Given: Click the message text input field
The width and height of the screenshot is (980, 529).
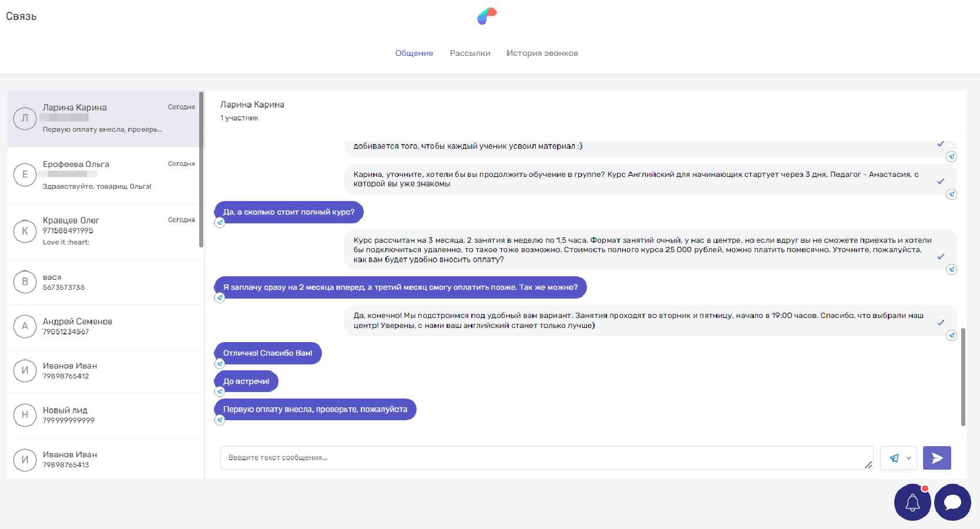Looking at the screenshot, I should point(541,458).
